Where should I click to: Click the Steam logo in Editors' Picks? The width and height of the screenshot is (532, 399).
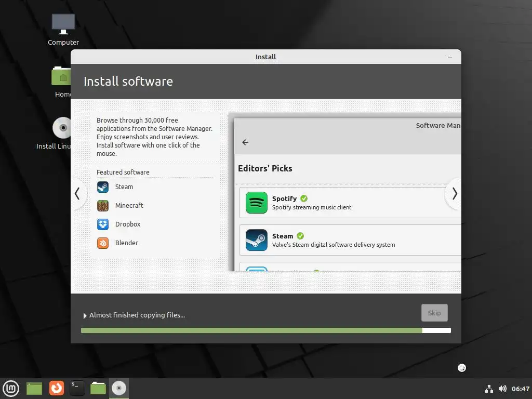tap(257, 240)
